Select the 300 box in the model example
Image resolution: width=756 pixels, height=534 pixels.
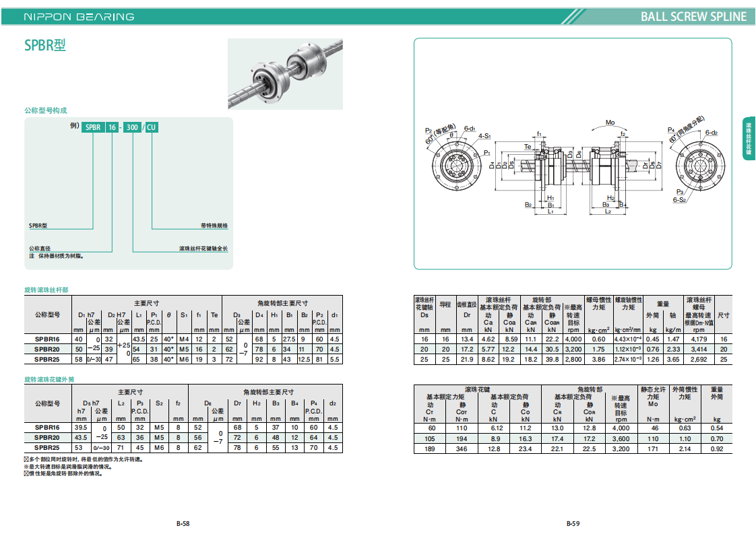click(132, 127)
